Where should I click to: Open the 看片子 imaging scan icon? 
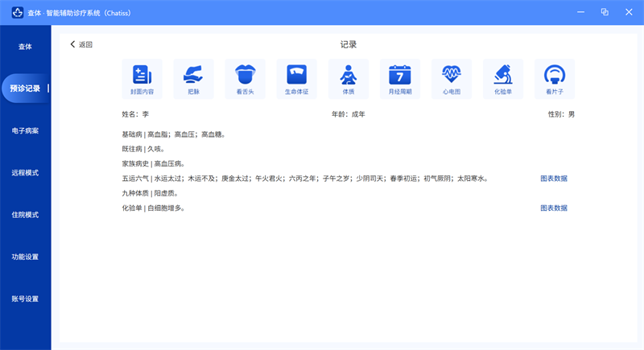(555, 79)
